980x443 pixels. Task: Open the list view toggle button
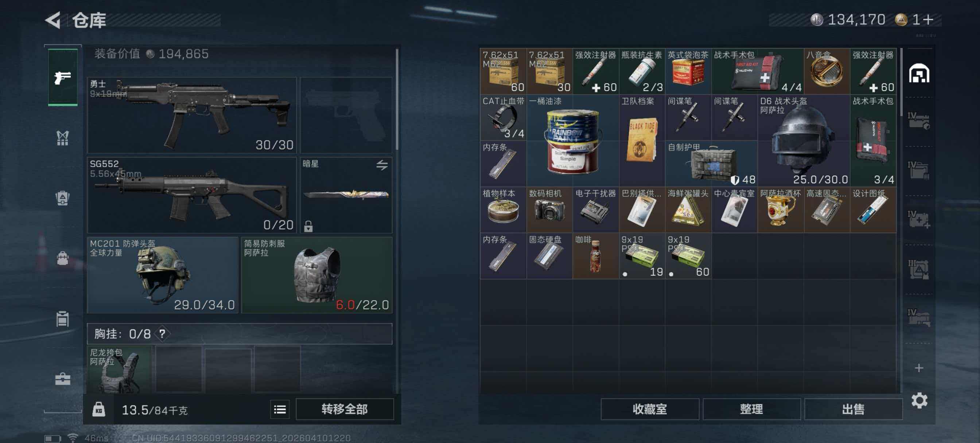tap(280, 409)
